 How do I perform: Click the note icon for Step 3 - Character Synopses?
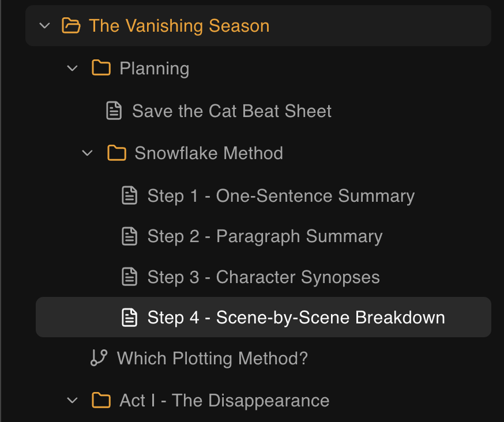[x=129, y=277]
